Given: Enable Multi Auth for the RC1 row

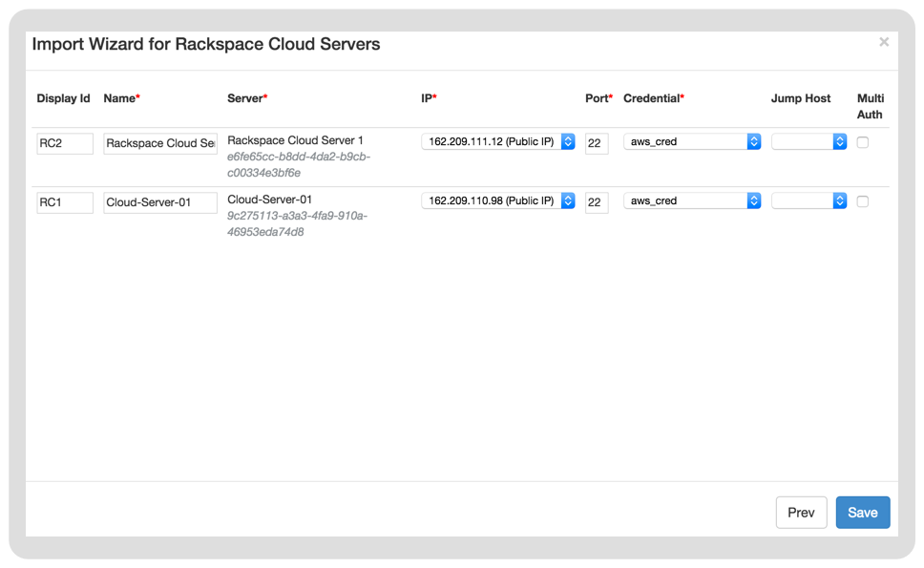Looking at the screenshot, I should 863,201.
